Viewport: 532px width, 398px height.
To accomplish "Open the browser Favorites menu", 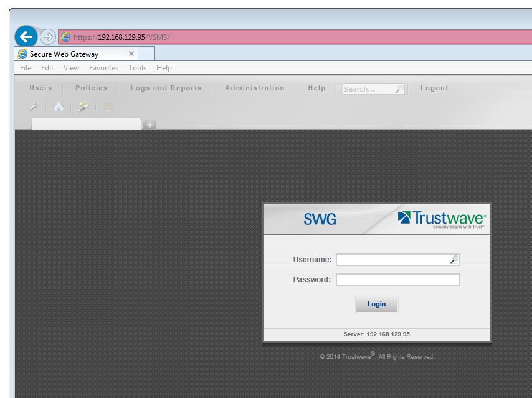I will point(103,68).
